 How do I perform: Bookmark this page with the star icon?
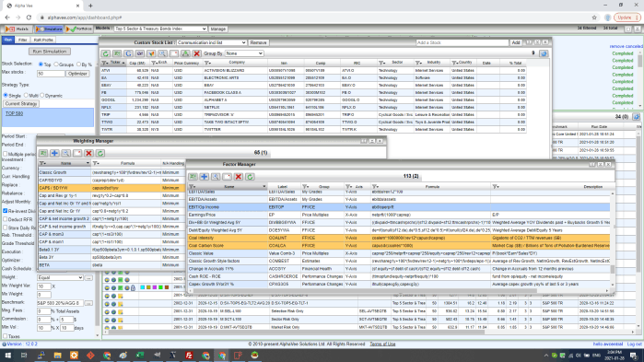click(594, 18)
